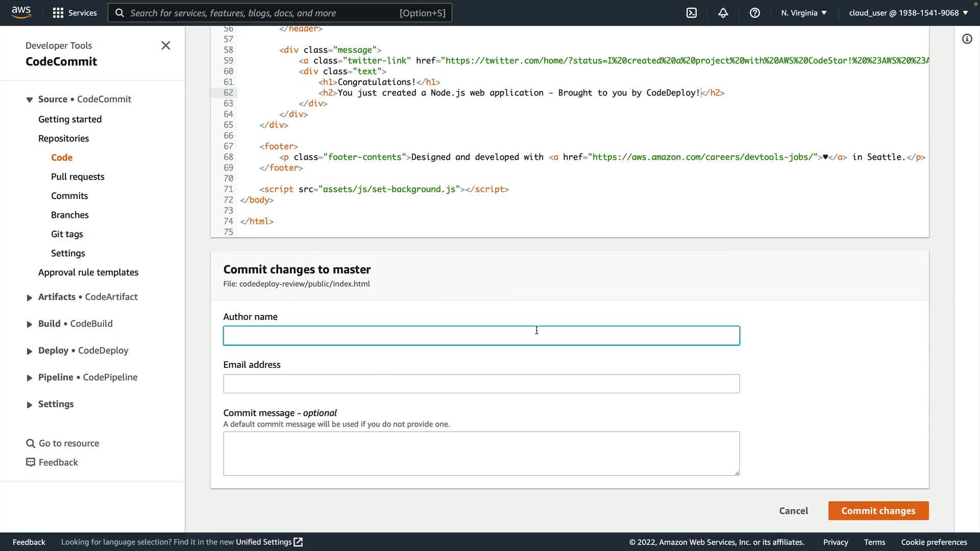
Task: Open the Services grid menu
Action: click(x=58, y=13)
